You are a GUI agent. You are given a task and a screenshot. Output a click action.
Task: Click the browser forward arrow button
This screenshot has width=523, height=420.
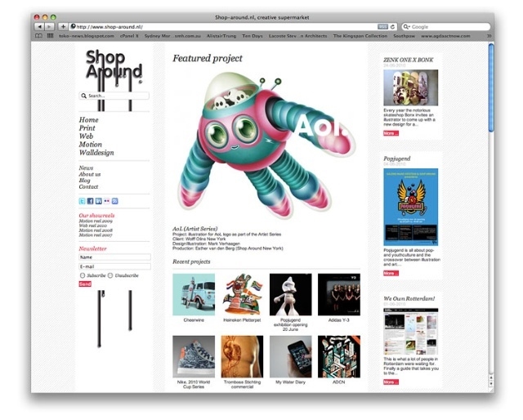49,27
